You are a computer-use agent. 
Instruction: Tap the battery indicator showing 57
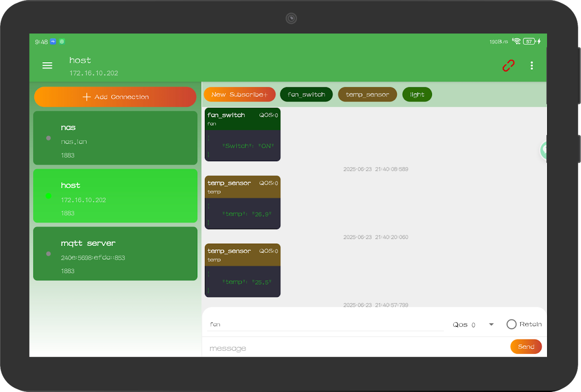click(x=530, y=42)
